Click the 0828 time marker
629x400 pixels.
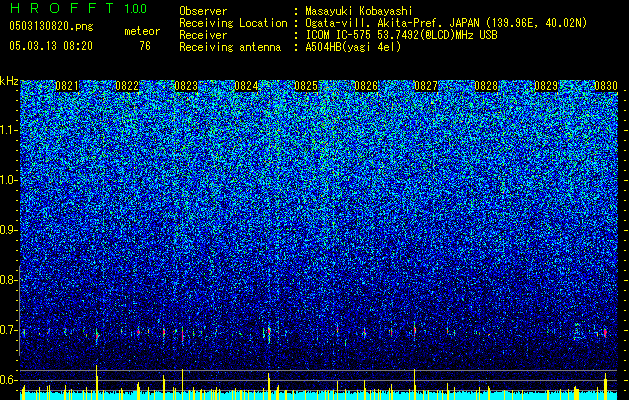click(x=486, y=86)
